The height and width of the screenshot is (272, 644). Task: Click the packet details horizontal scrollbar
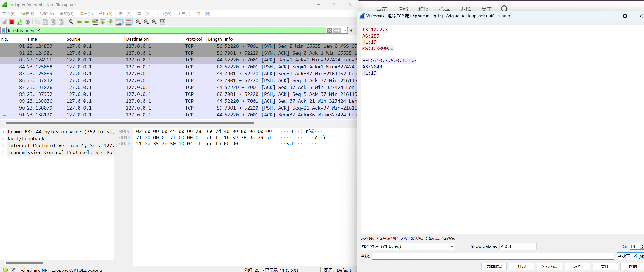pyautogui.click(x=24, y=263)
